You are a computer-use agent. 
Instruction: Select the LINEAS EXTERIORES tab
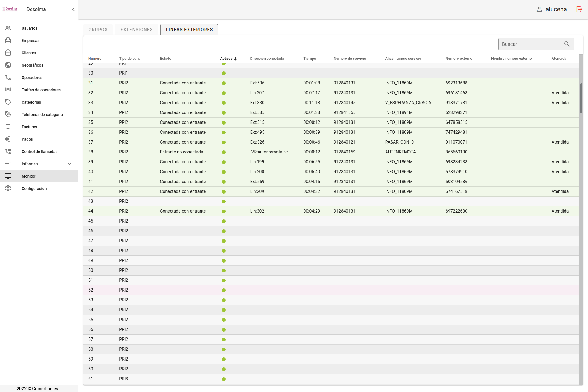coord(189,30)
